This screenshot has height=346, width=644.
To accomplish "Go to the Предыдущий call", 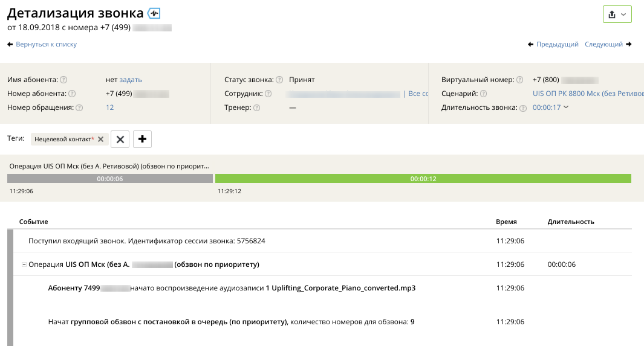I will (x=553, y=44).
